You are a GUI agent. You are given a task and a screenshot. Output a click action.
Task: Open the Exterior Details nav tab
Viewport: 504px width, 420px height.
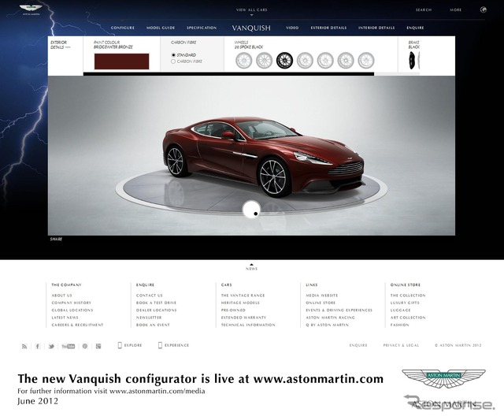coord(328,28)
